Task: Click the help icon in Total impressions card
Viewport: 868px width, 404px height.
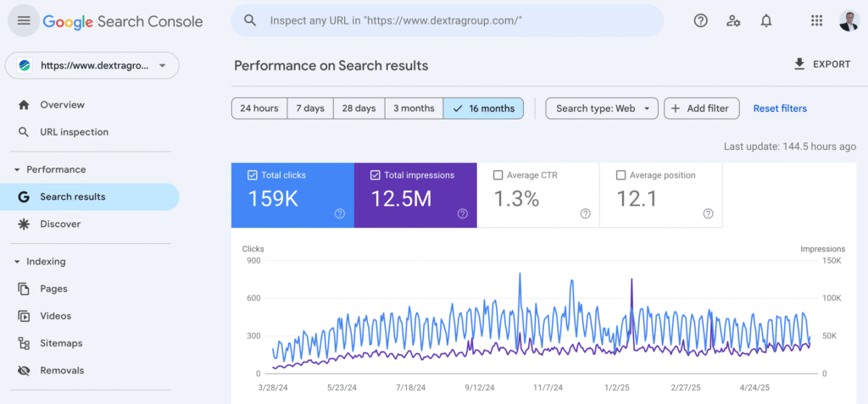Action: (463, 213)
